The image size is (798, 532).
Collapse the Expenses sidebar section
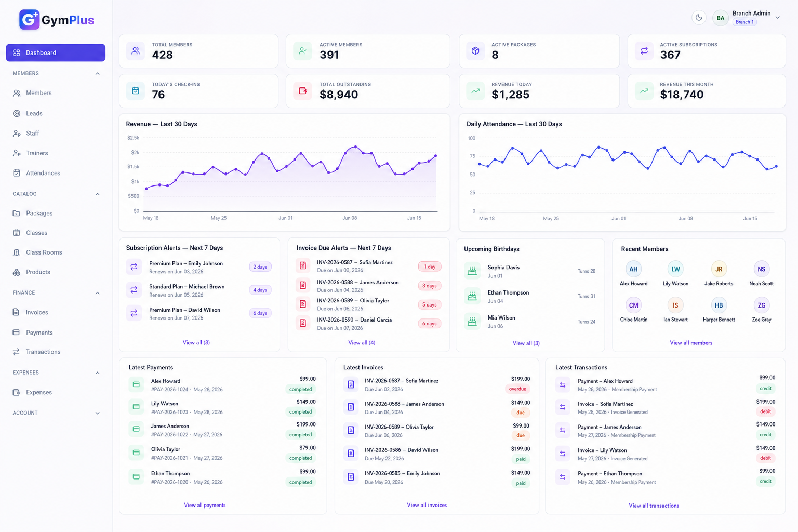pos(97,373)
